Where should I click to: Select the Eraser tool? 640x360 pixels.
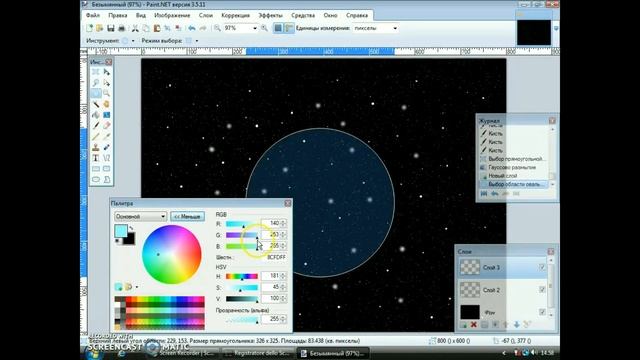click(x=106, y=126)
